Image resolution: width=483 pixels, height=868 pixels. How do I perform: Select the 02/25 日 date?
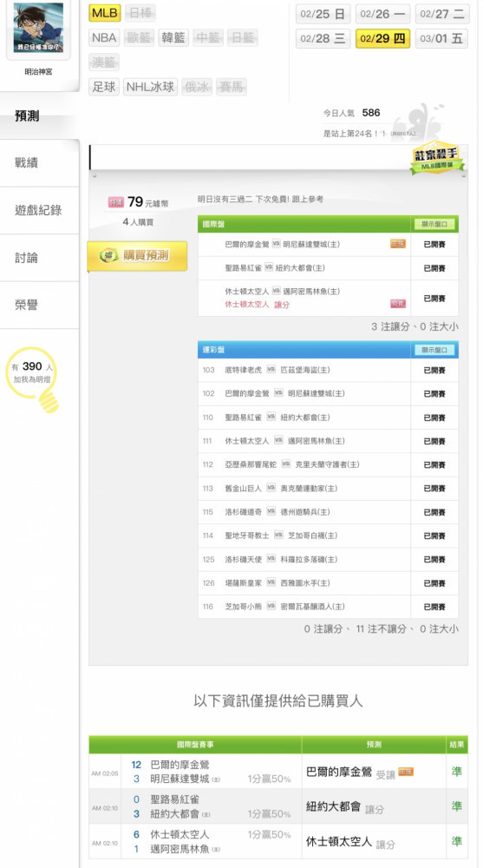323,14
